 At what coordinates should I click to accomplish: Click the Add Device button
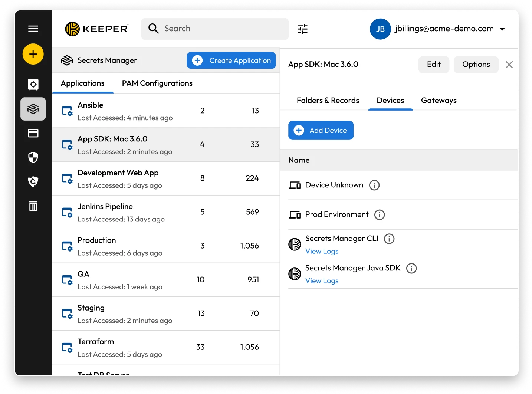pos(321,131)
